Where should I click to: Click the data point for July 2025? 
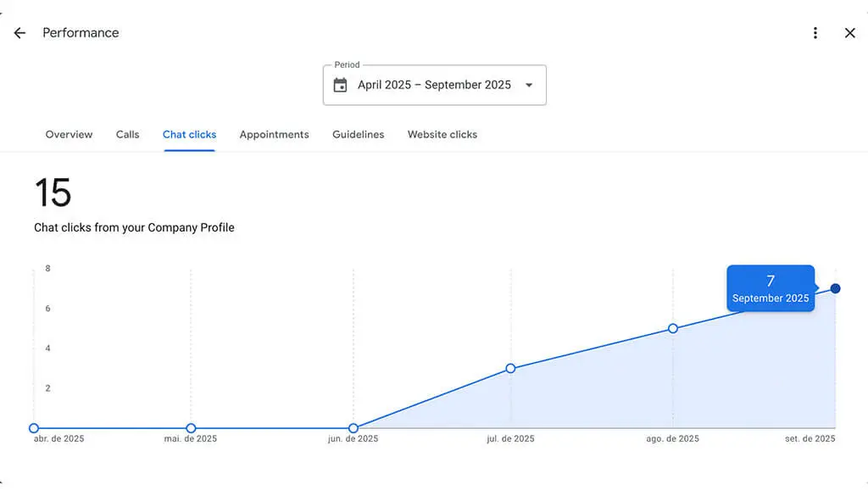(510, 368)
